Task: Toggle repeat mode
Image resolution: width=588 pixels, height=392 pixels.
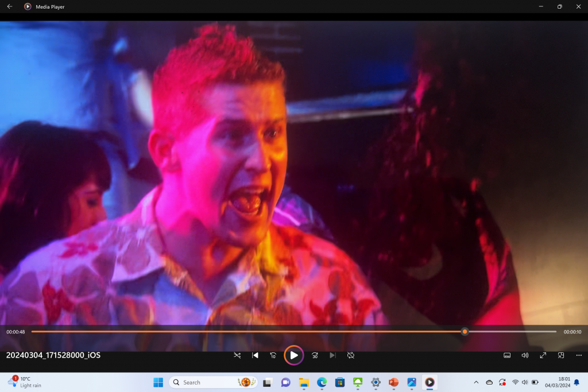Action: click(351, 355)
